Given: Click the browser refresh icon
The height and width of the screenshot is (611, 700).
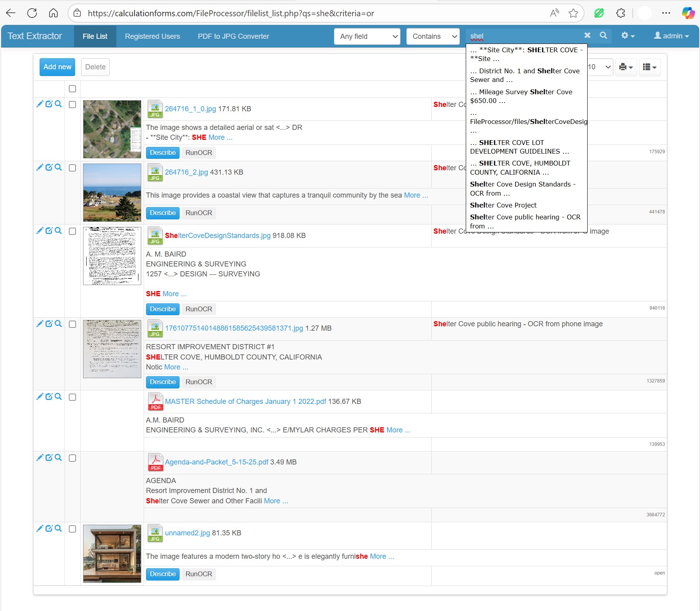Looking at the screenshot, I should coord(32,13).
